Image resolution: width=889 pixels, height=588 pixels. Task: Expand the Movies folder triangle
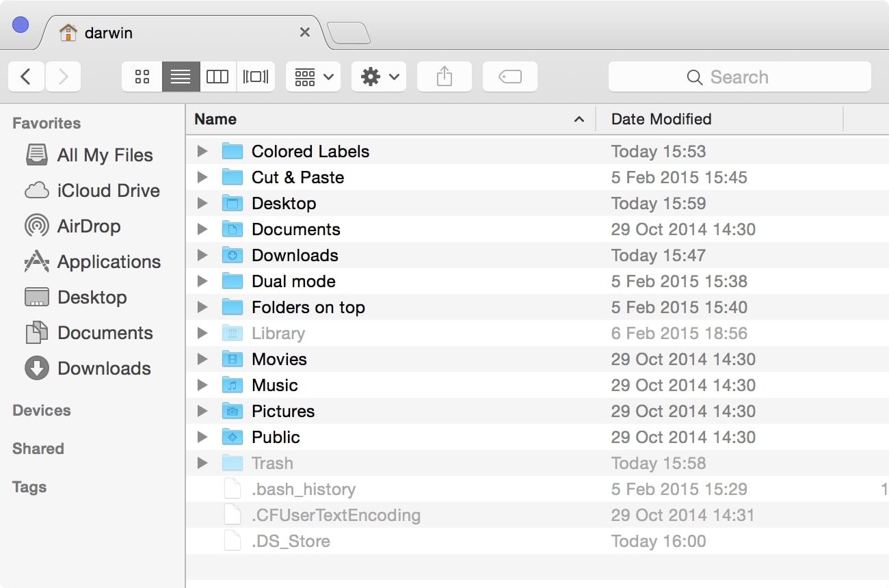click(x=202, y=359)
